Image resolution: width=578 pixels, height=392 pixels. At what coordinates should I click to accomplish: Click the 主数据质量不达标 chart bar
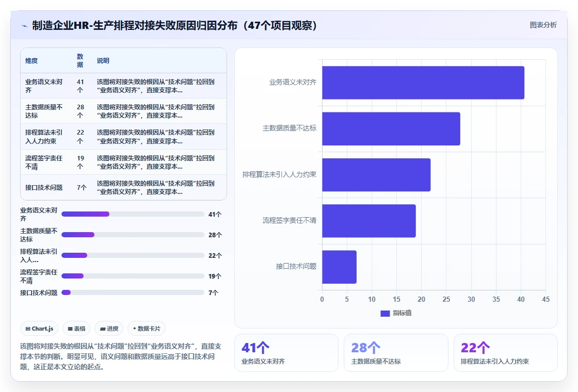(x=391, y=128)
